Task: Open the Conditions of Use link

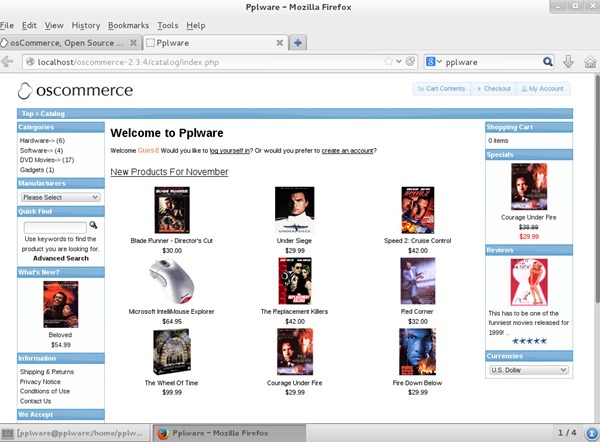Action: point(45,391)
